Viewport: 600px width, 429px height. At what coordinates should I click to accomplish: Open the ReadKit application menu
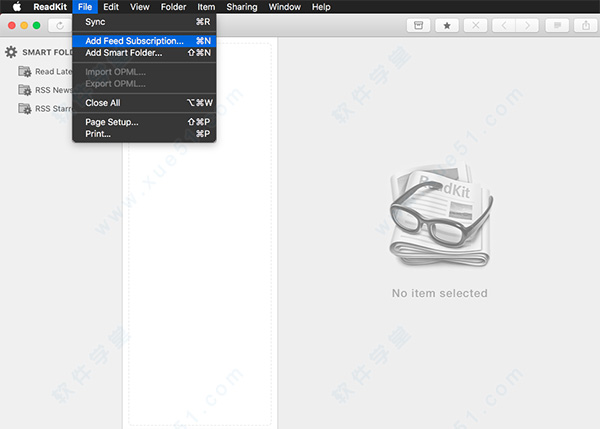(x=50, y=7)
